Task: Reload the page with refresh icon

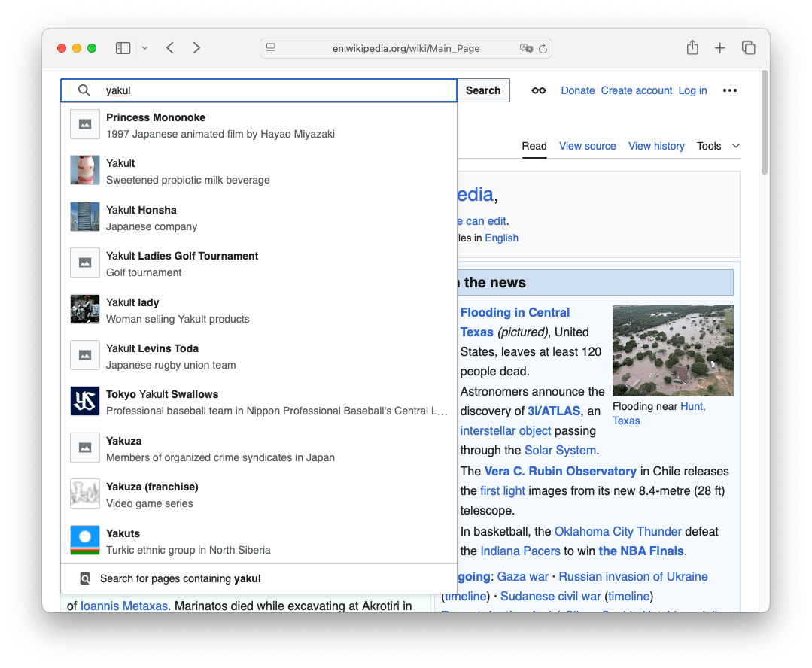Action: 543,48
